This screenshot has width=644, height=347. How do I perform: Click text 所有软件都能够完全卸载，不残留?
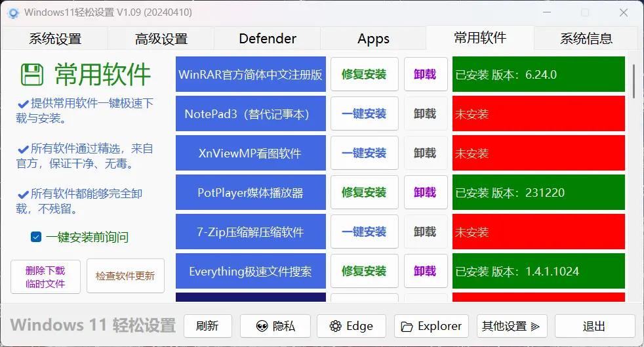click(x=79, y=201)
